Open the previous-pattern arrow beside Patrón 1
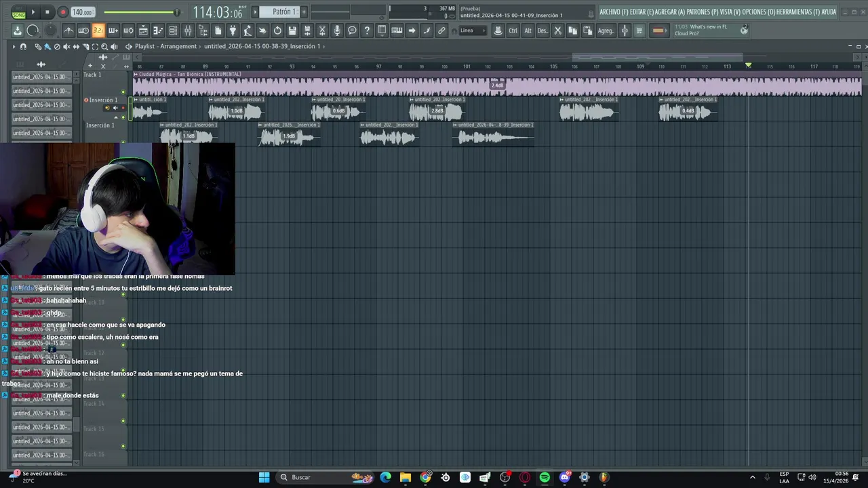Viewport: 868px width, 488px height. (256, 12)
